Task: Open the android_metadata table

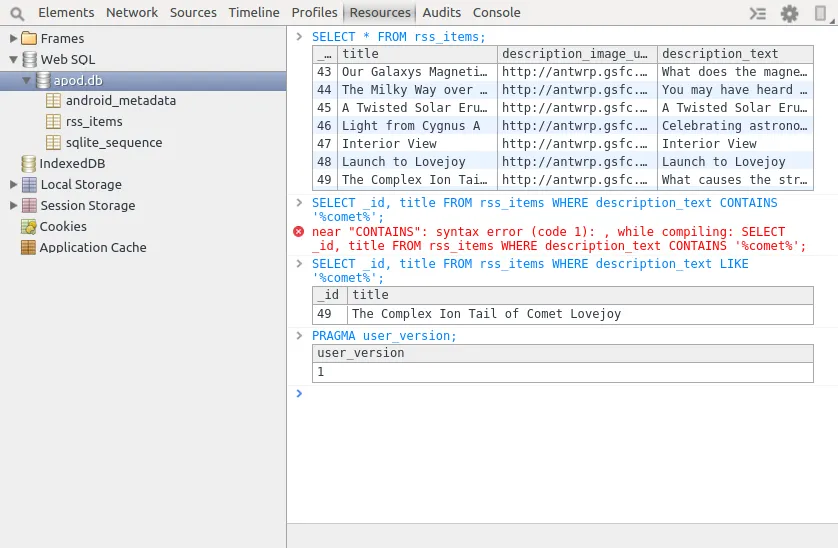Action: point(120,100)
